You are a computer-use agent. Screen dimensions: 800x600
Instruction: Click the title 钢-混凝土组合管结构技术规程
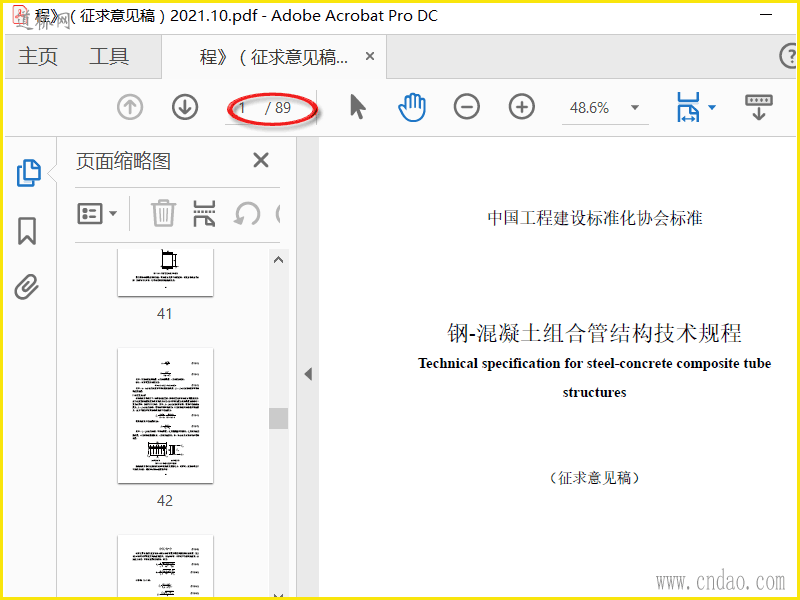pos(594,333)
